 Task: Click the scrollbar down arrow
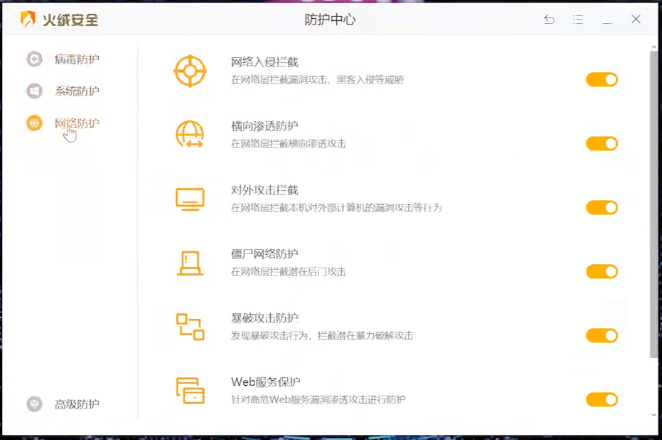[x=654, y=415]
